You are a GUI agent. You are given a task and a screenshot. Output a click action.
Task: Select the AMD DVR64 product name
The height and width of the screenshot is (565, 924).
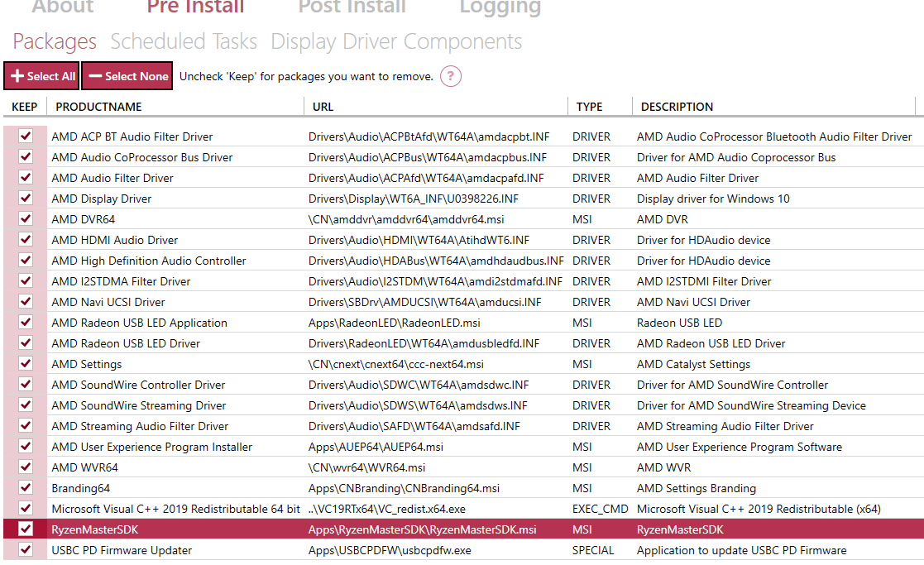tap(83, 219)
